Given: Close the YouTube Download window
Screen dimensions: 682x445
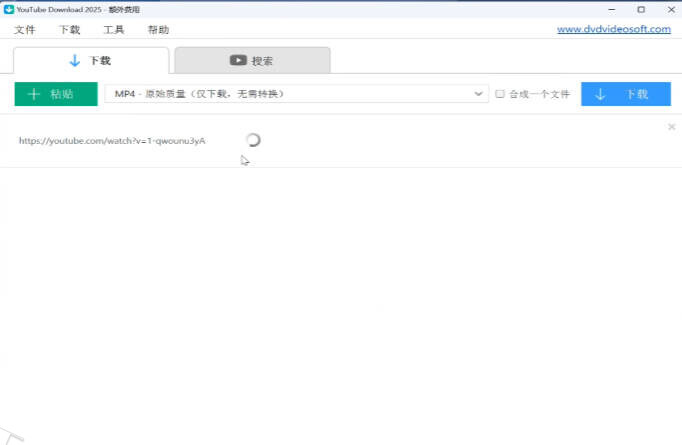Looking at the screenshot, I should (671, 9).
